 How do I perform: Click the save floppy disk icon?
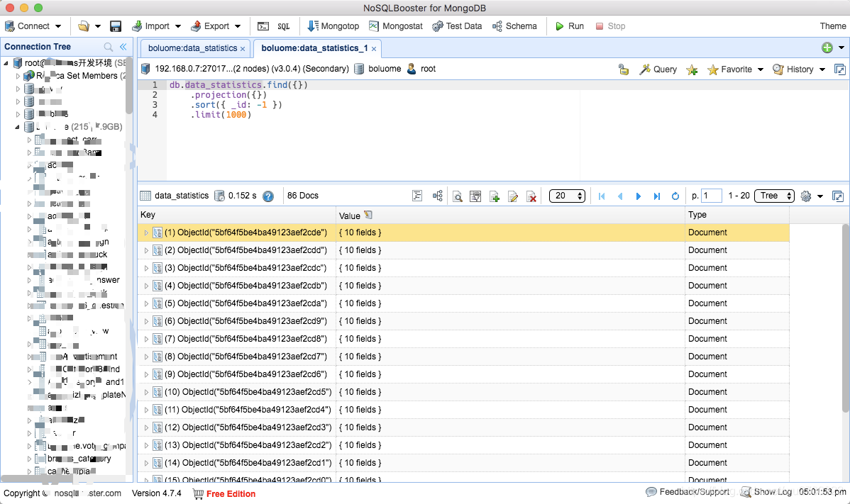[x=116, y=26]
